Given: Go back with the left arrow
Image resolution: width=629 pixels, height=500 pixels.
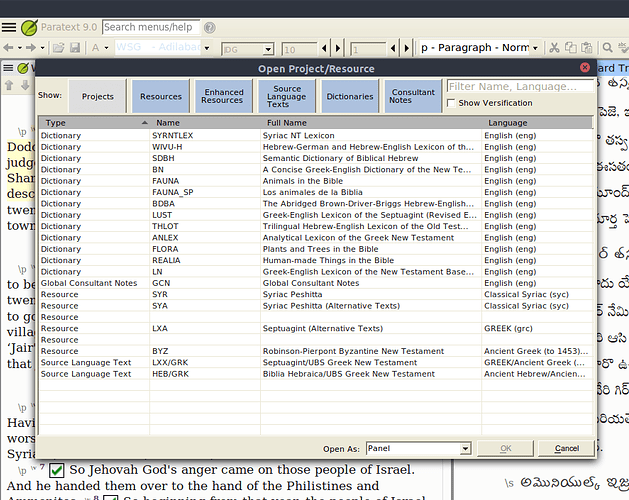Looking at the screenshot, I should tap(8, 48).
